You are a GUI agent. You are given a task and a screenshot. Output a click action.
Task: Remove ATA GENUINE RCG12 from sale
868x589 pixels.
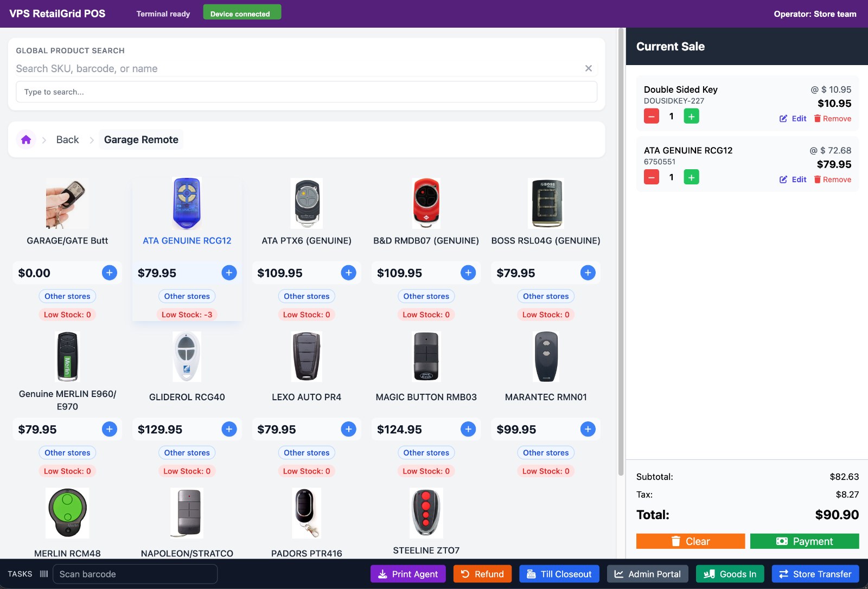pos(833,180)
